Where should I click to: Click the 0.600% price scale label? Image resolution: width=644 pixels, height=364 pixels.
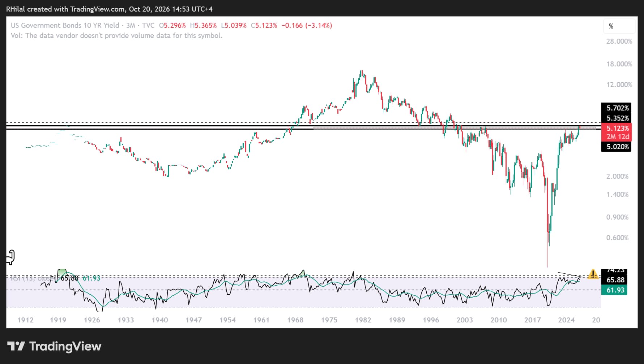(x=617, y=238)
